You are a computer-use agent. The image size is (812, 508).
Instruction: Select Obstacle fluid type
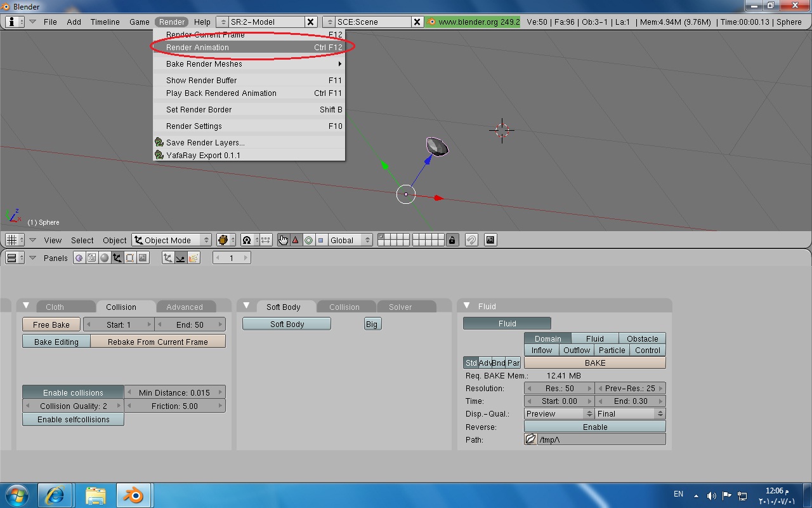click(x=642, y=338)
